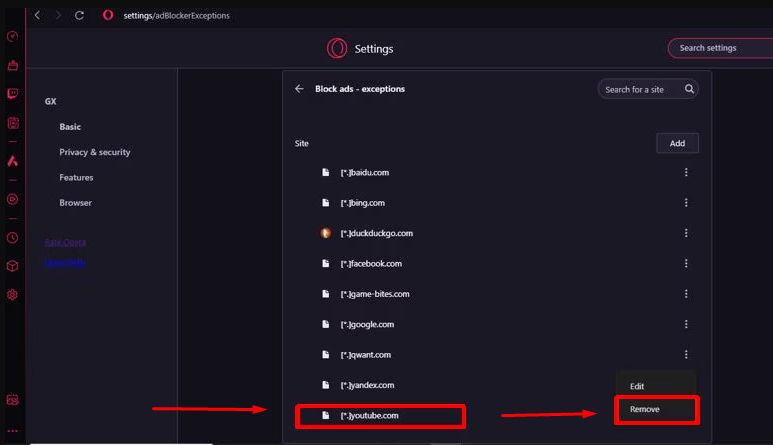Click the Opera icon in address bar
The image size is (773, 445).
tap(108, 15)
